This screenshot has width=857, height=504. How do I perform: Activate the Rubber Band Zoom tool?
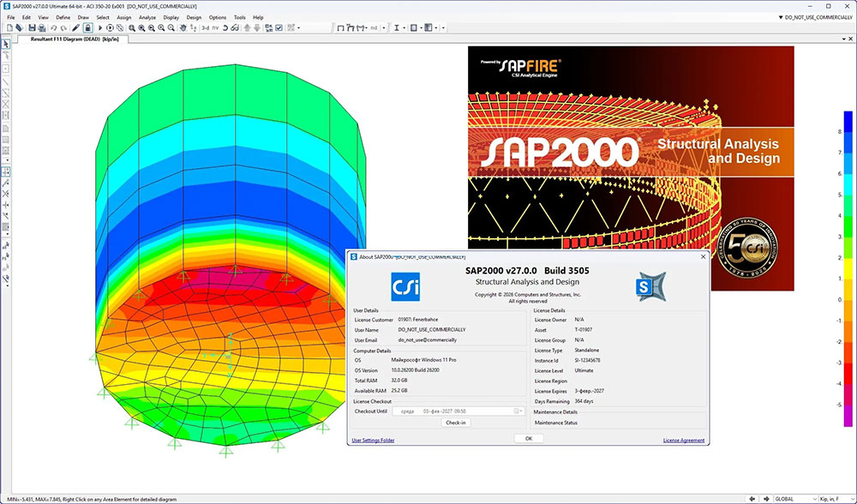(x=132, y=27)
